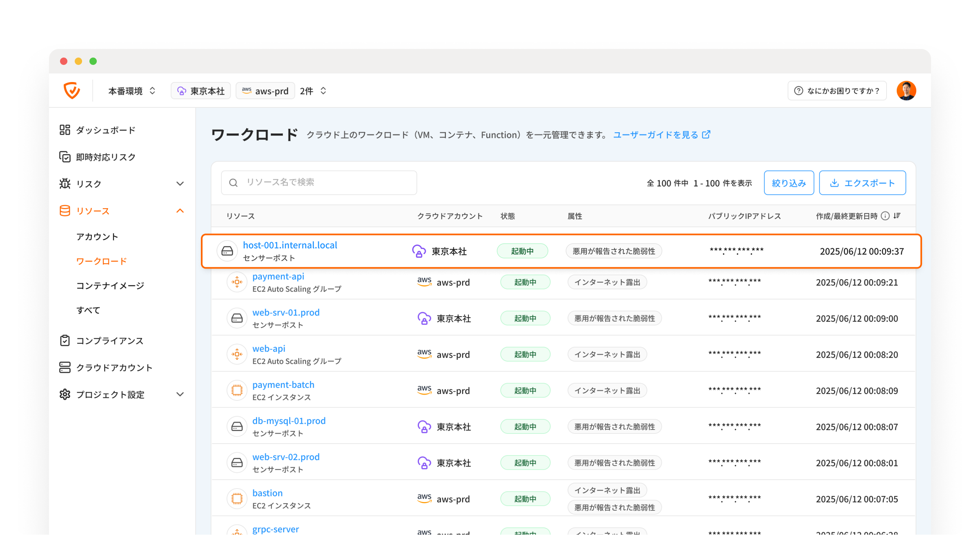Focus the リソース名で検索 search field

319,182
